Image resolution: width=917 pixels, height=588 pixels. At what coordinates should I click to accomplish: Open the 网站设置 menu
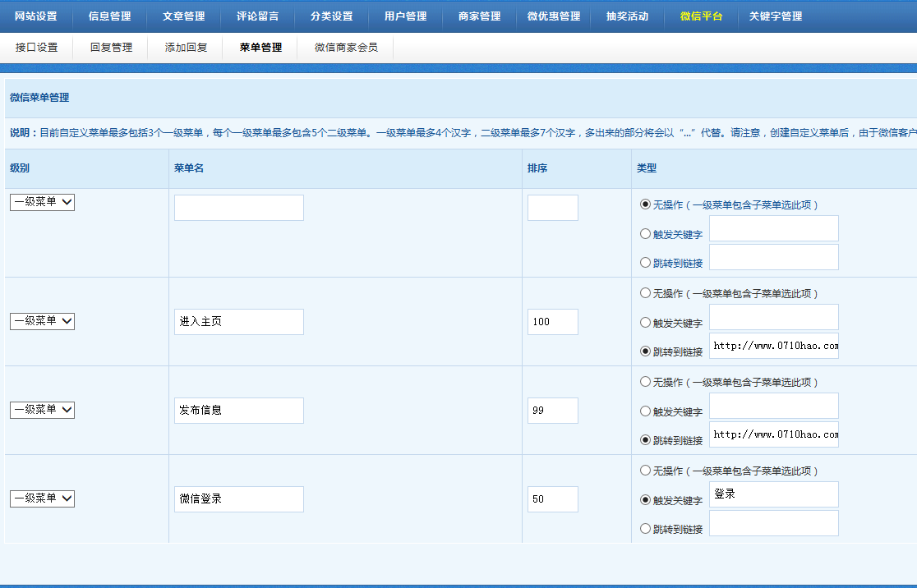point(36,16)
